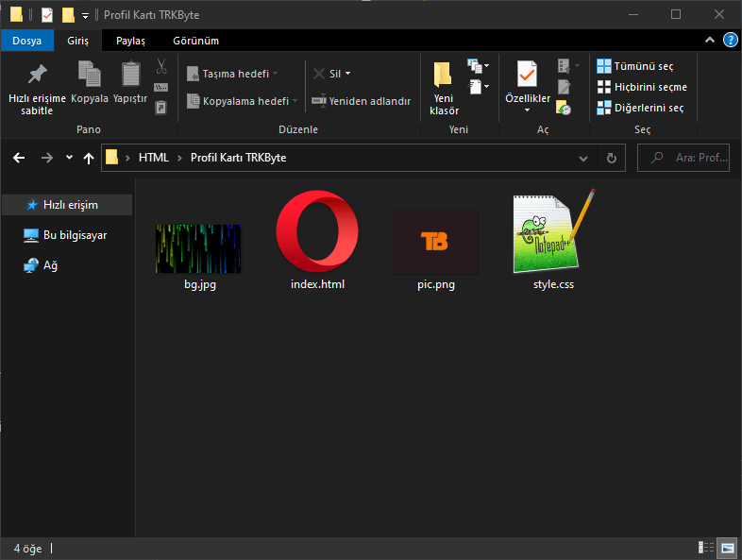Cut selection with the scissors icon
This screenshot has height=560, width=742.
[161, 67]
